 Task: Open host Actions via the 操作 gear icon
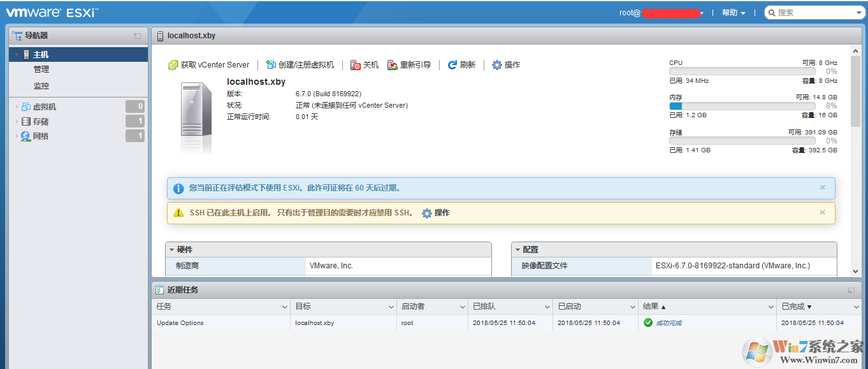pos(496,64)
